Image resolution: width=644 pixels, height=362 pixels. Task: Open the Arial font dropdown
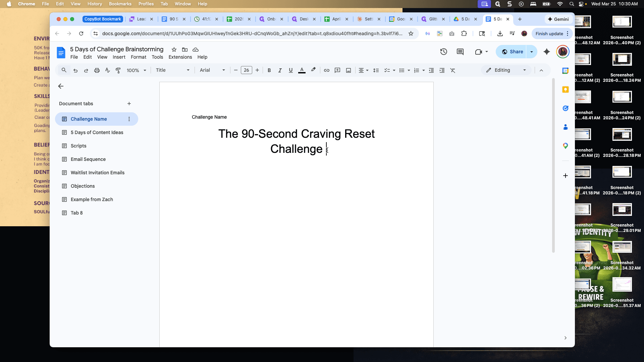tap(212, 70)
